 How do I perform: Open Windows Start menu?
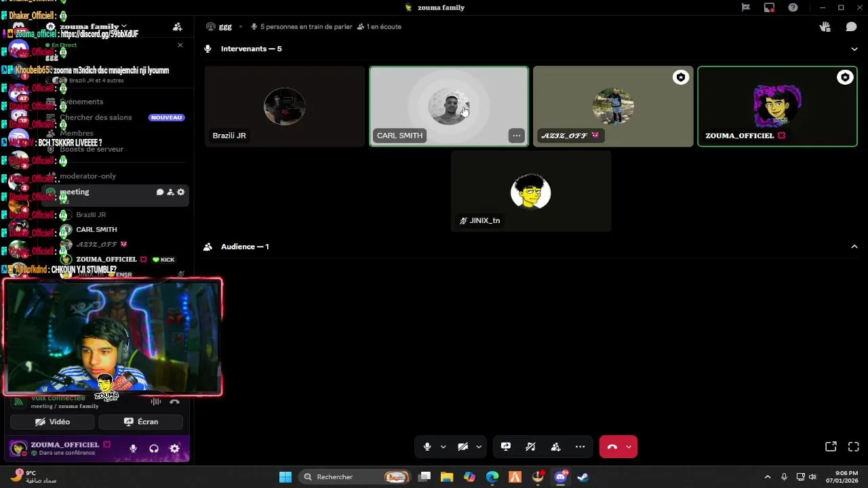tap(285, 477)
